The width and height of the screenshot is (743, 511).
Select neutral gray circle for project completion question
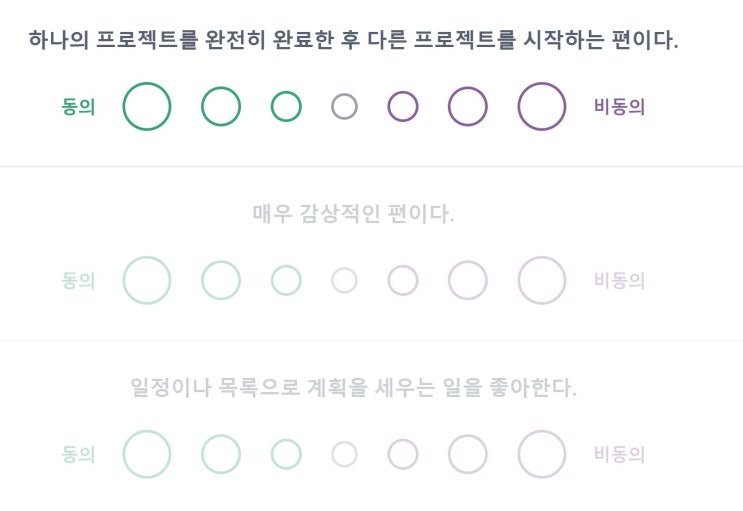[x=344, y=106]
